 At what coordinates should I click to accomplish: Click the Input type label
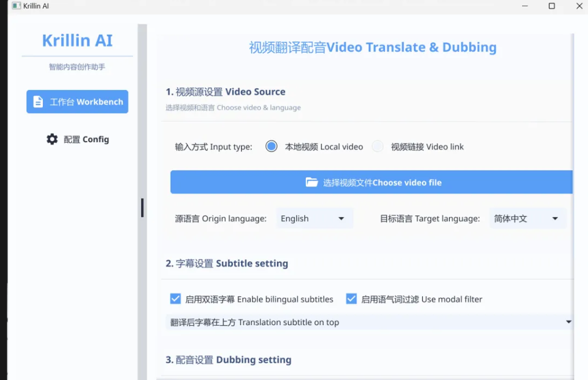(213, 147)
